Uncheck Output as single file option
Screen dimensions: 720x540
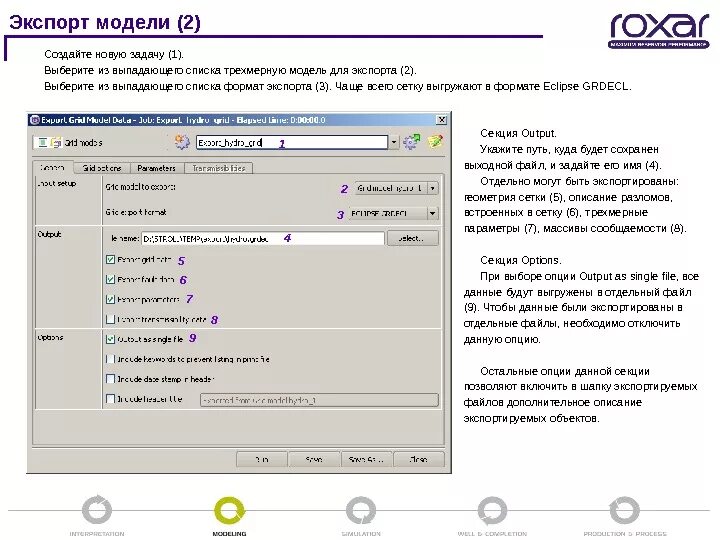(x=110, y=339)
